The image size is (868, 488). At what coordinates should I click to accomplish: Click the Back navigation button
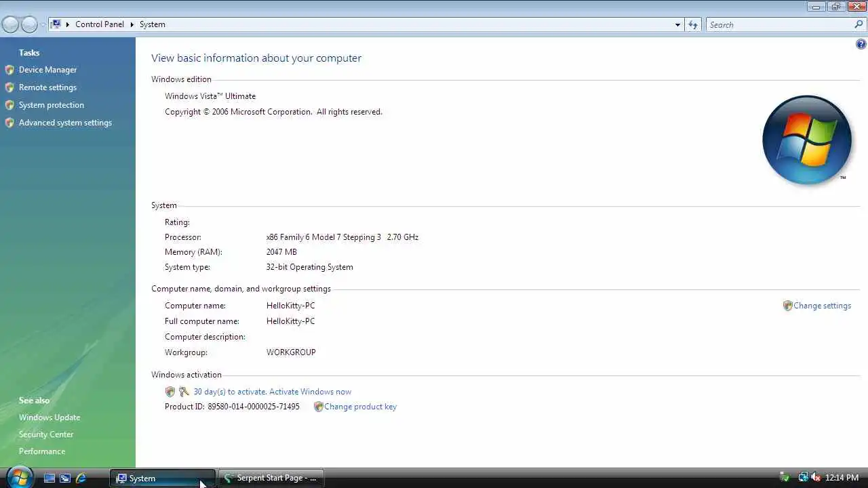pos(10,25)
